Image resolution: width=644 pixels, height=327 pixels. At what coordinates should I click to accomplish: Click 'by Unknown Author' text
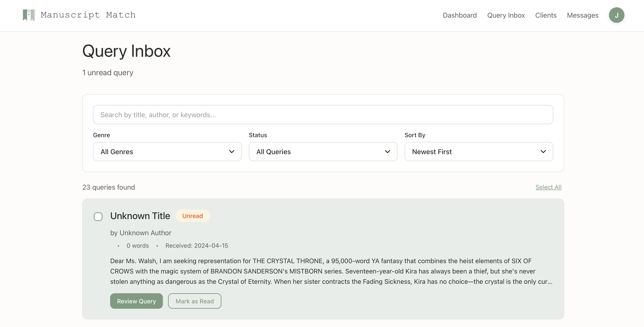click(x=141, y=233)
